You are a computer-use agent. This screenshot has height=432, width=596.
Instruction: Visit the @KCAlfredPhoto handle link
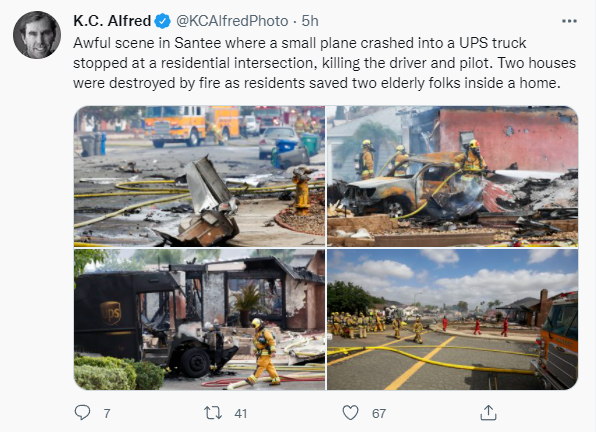(232, 21)
